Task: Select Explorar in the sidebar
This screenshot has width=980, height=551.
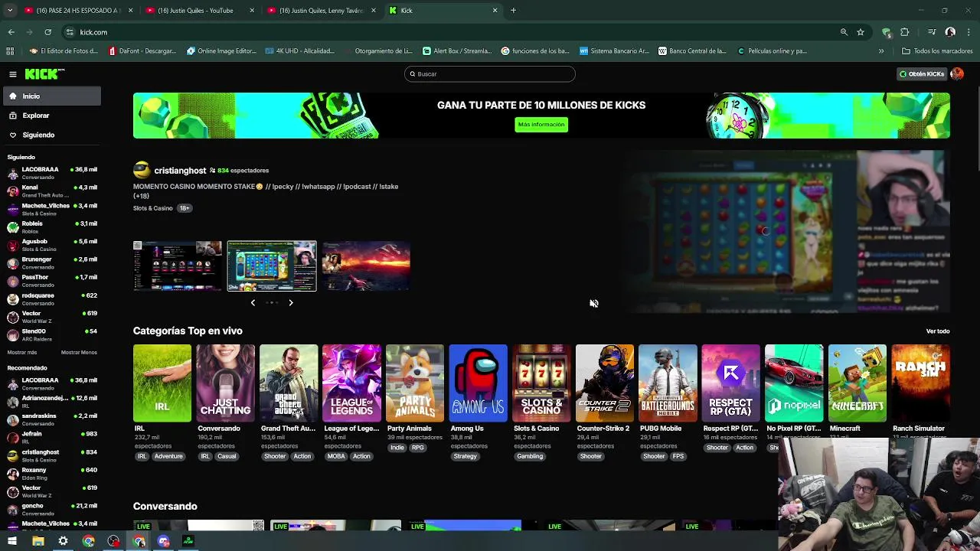Action: 51,116
